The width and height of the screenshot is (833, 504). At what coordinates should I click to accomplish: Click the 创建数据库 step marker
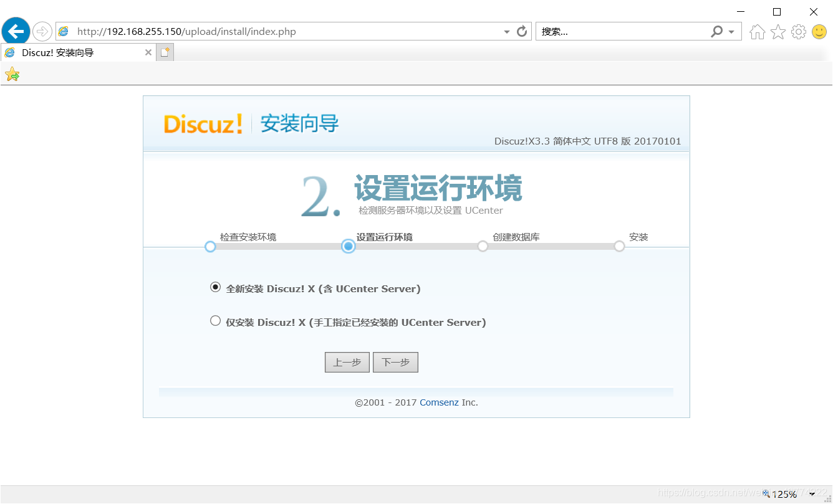(x=483, y=247)
